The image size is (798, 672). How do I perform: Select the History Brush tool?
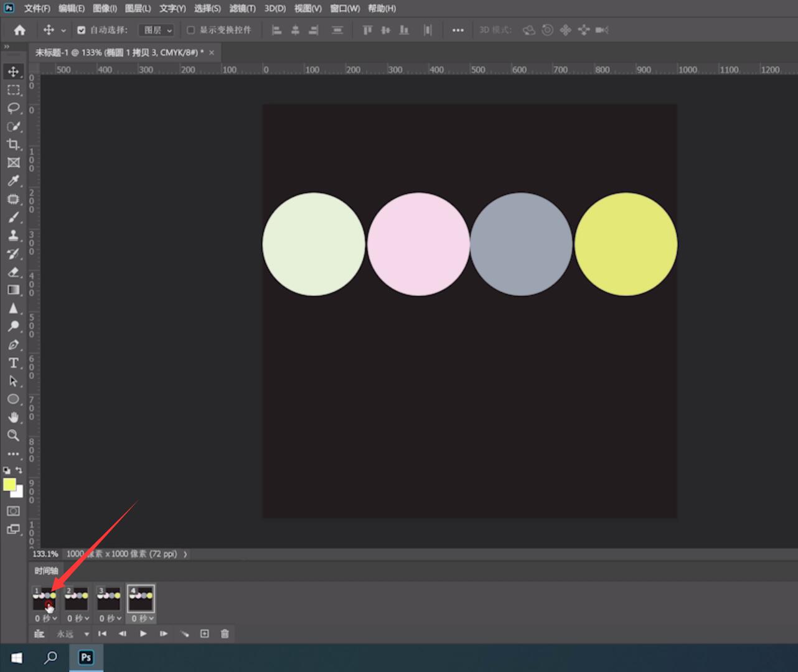tap(13, 254)
